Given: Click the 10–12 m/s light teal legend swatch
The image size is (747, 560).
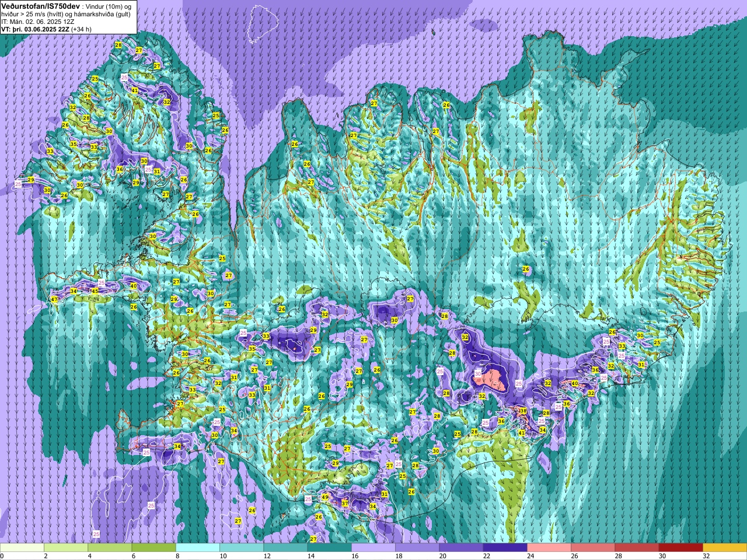Looking at the screenshot, I should tap(242, 548).
